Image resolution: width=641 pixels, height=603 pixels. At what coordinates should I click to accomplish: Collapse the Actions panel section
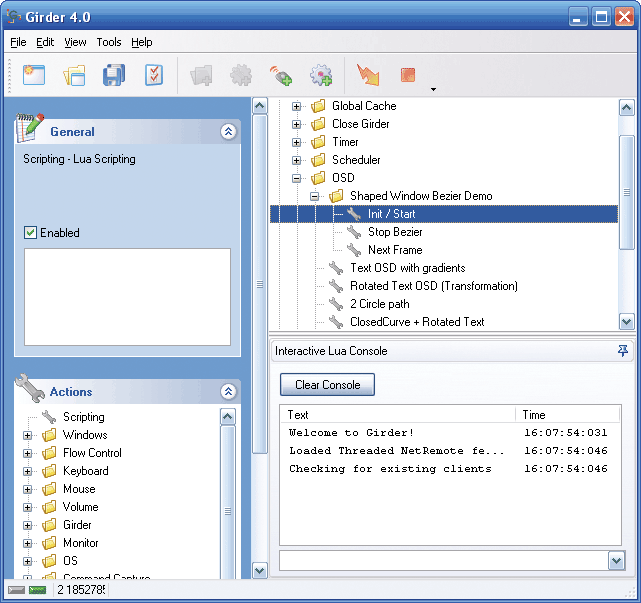tap(228, 392)
